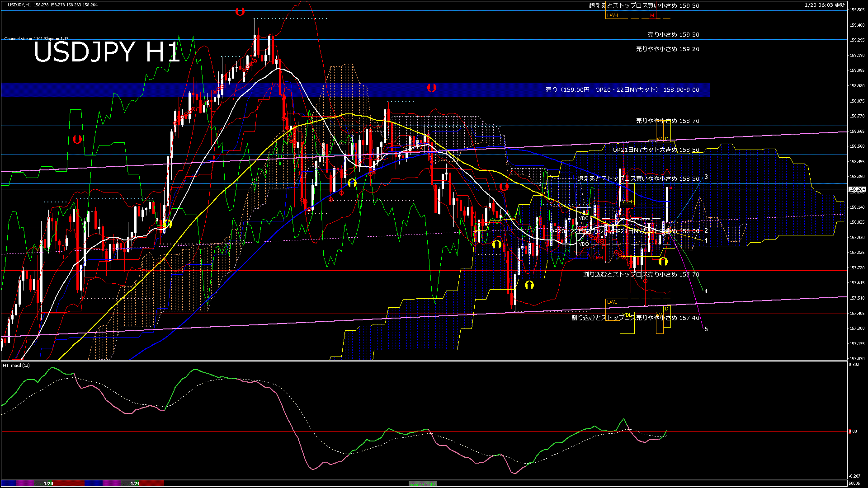Viewport: 868px width, 488px height.
Task: Click the '売り小さめ 159.30' level label
Action: (x=673, y=34)
